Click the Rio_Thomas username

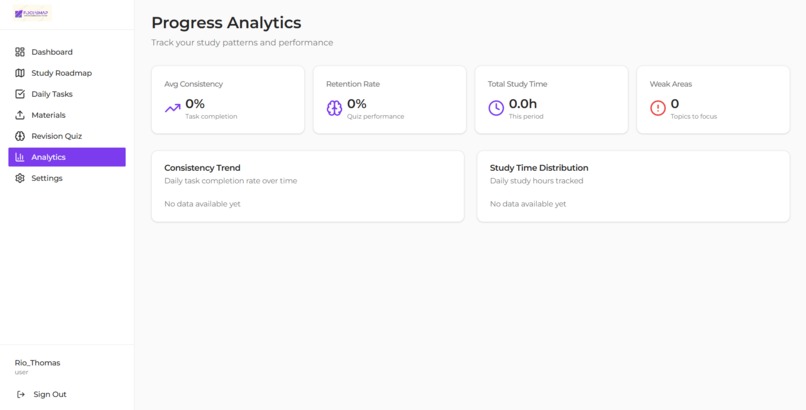(38, 363)
